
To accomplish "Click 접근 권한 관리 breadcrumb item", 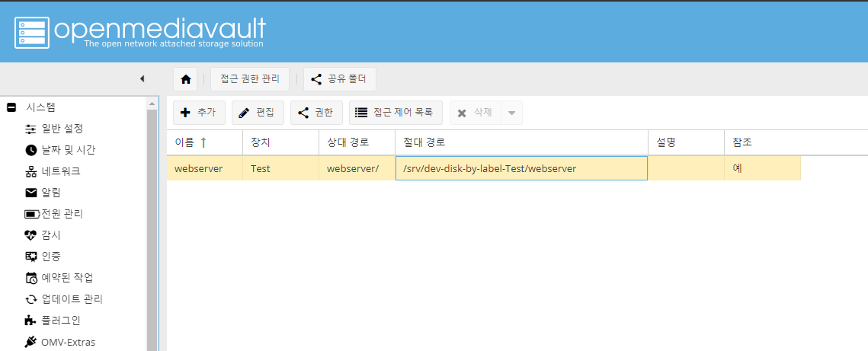I will point(249,79).
